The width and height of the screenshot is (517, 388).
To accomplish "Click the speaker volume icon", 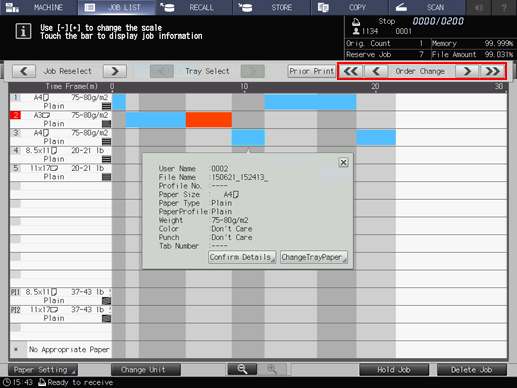I will pos(479,7).
